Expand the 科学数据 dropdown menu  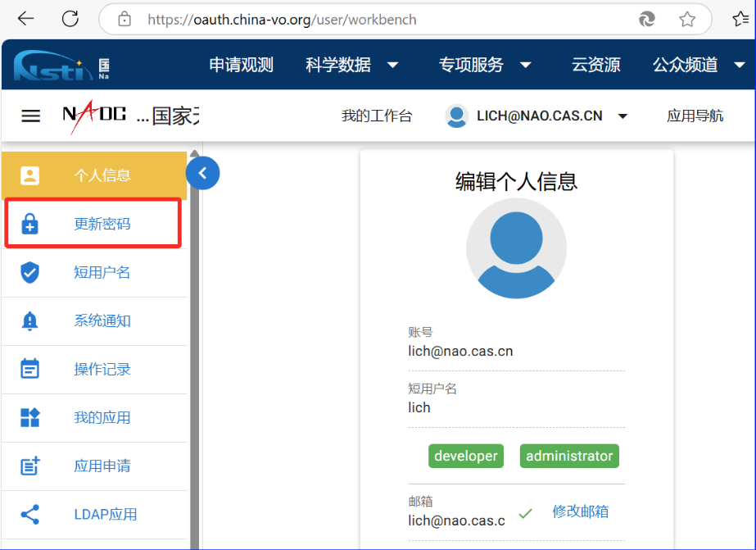click(352, 65)
